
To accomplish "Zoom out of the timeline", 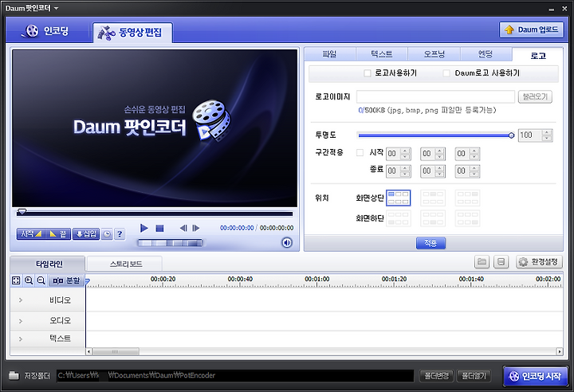I will click(41, 280).
